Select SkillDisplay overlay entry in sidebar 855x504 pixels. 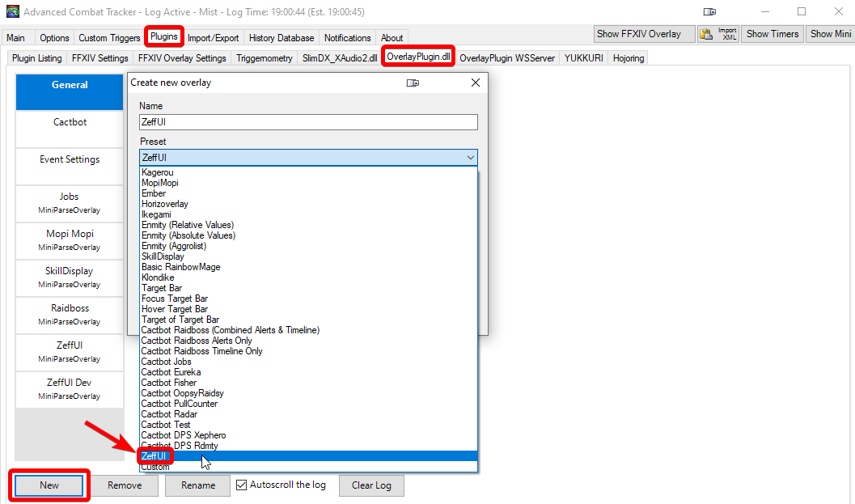click(70, 277)
